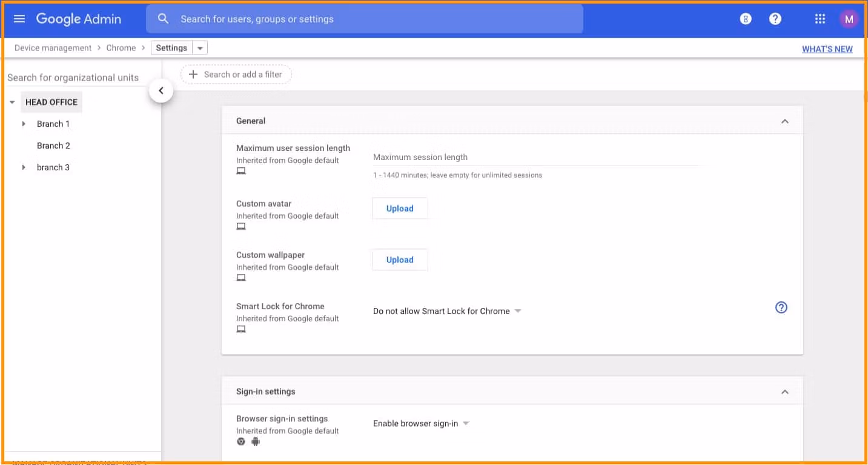Click the Maximum session length field
Viewport: 868px width, 465px height.
tap(536, 157)
